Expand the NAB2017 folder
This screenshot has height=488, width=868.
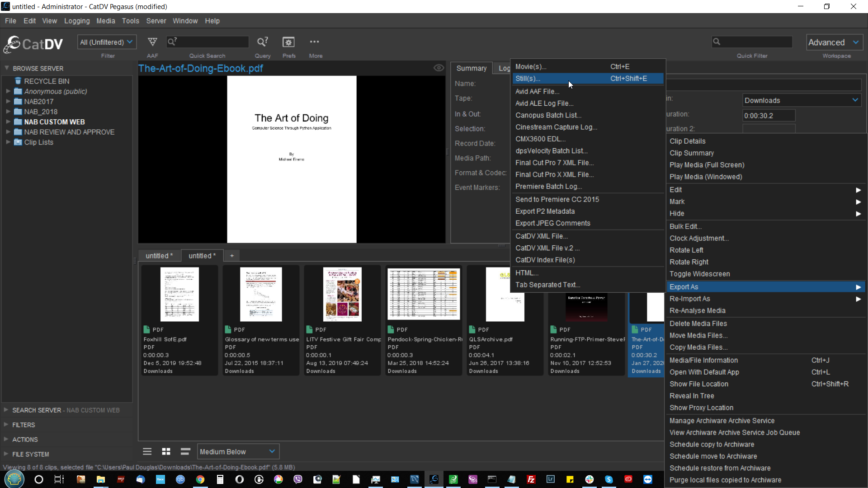[x=8, y=101]
